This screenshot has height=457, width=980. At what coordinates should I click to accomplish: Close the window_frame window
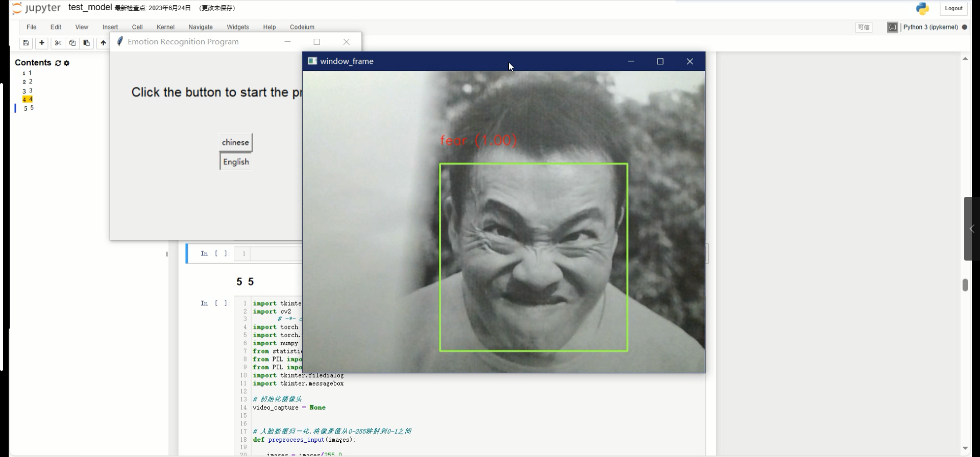[x=690, y=61]
